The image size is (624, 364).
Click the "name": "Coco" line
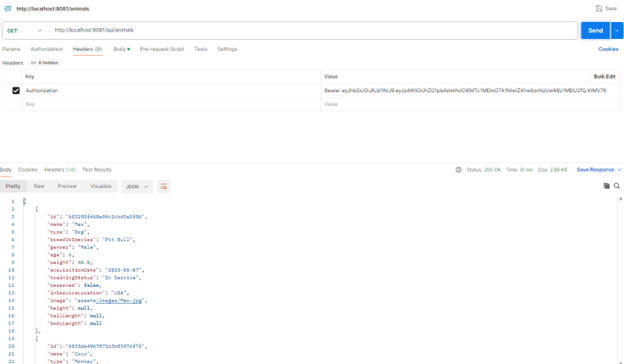pos(70,354)
